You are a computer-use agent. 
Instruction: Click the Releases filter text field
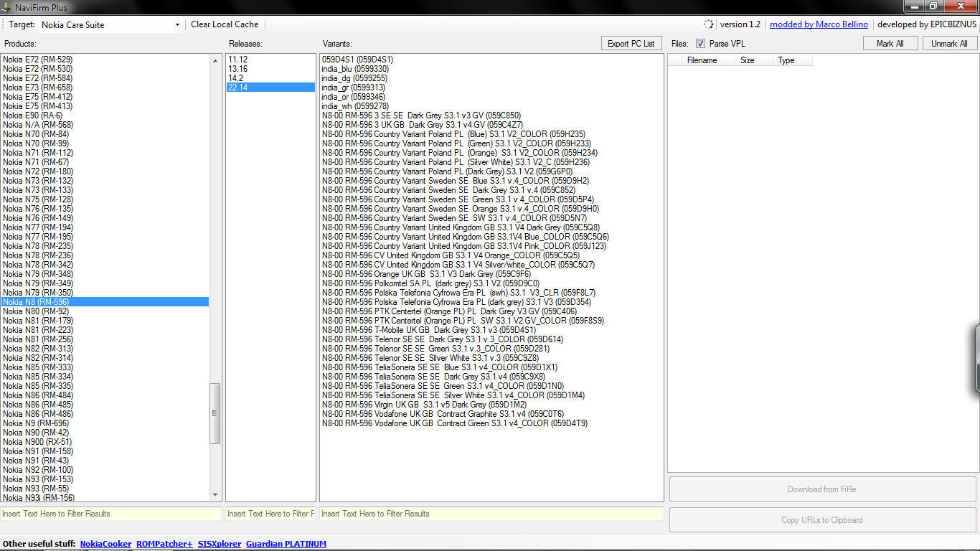tap(270, 514)
